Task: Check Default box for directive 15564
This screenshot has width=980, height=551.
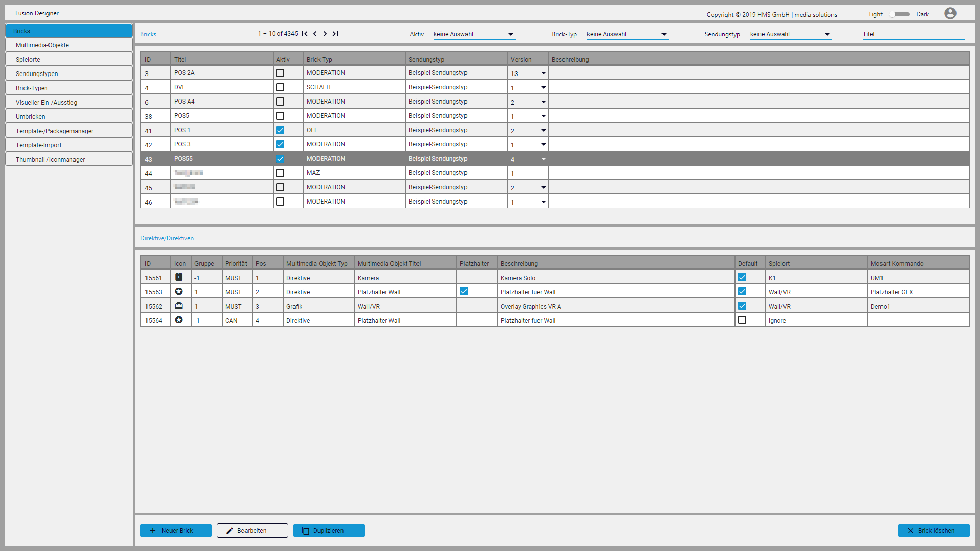Action: [742, 320]
